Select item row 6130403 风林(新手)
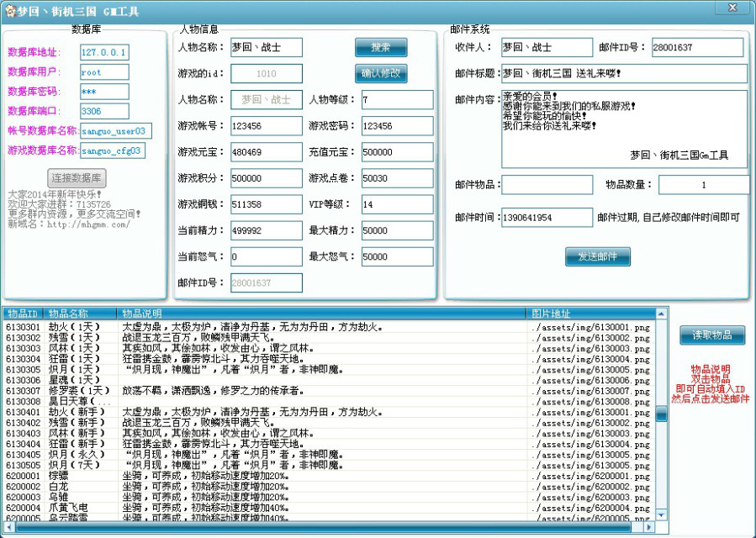The height and width of the screenshot is (538, 756). tap(330, 434)
